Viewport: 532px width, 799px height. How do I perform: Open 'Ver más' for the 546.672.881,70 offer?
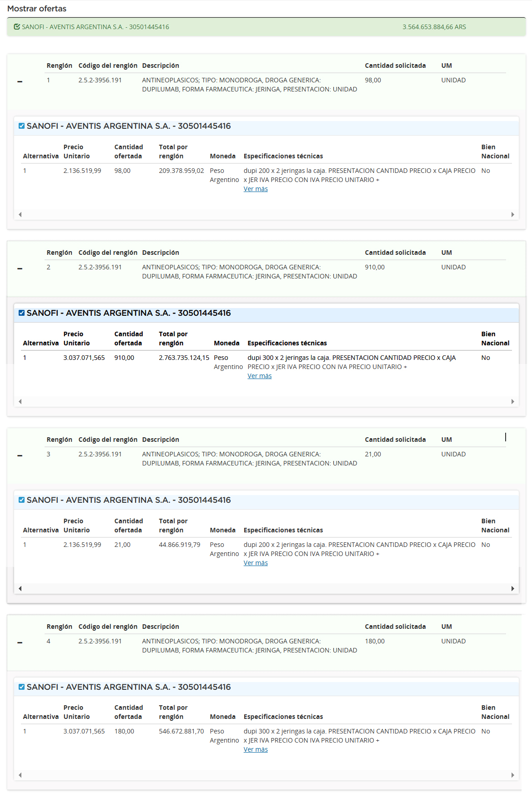point(256,749)
